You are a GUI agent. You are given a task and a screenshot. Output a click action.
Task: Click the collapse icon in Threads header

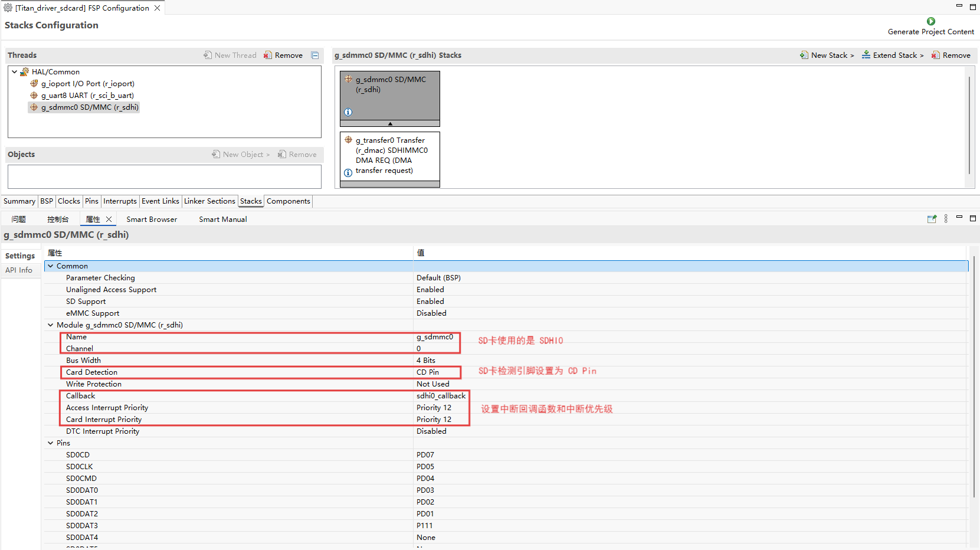315,55
